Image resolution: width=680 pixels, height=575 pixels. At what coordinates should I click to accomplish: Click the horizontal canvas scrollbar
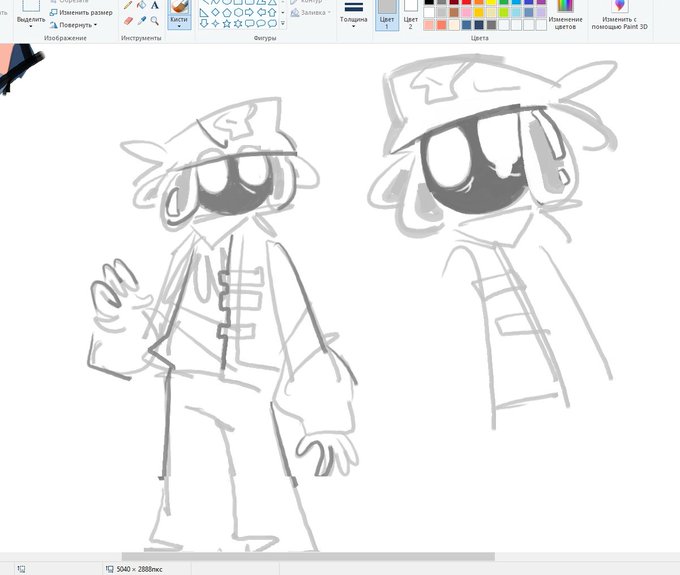[308, 556]
